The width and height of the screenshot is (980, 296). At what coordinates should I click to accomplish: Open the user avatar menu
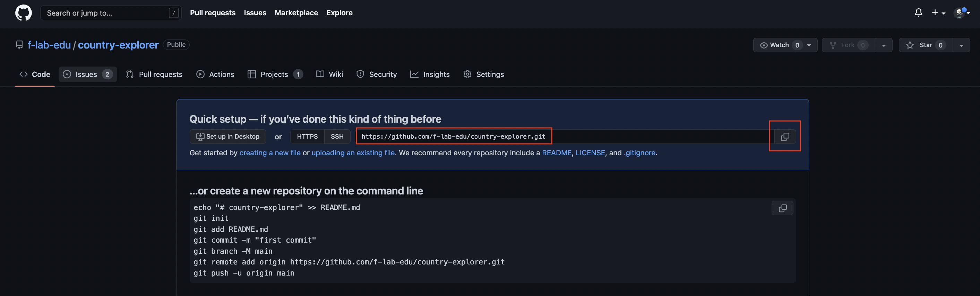point(962,12)
